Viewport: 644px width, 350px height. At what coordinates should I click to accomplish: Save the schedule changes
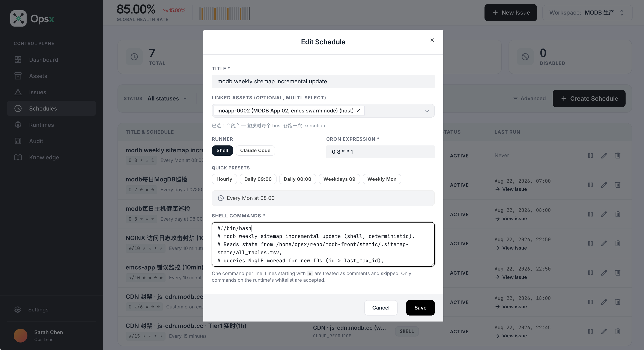[x=420, y=308]
